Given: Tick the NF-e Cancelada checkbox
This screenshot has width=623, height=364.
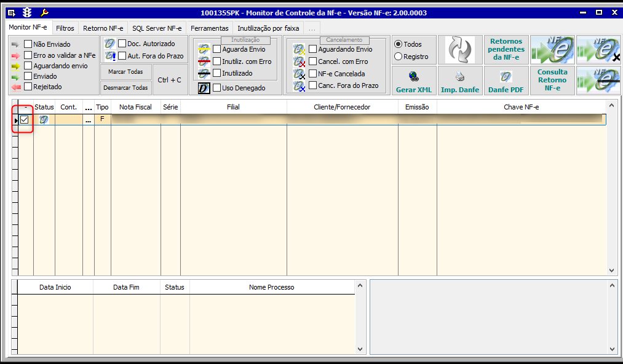Looking at the screenshot, I should click(x=312, y=74).
